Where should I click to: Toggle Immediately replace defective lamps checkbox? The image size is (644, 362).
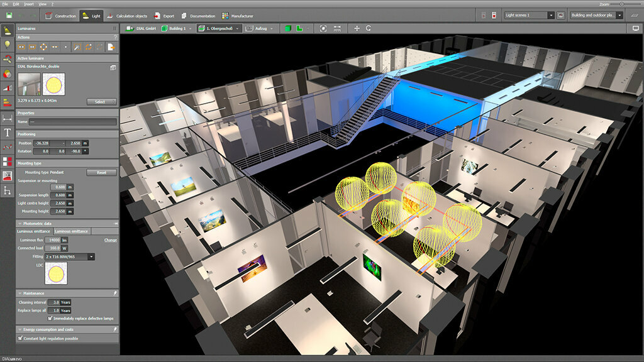coord(50,318)
